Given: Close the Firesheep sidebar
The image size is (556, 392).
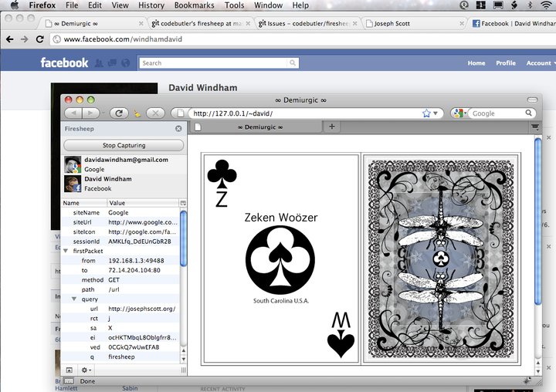Looking at the screenshot, I should pos(178,129).
